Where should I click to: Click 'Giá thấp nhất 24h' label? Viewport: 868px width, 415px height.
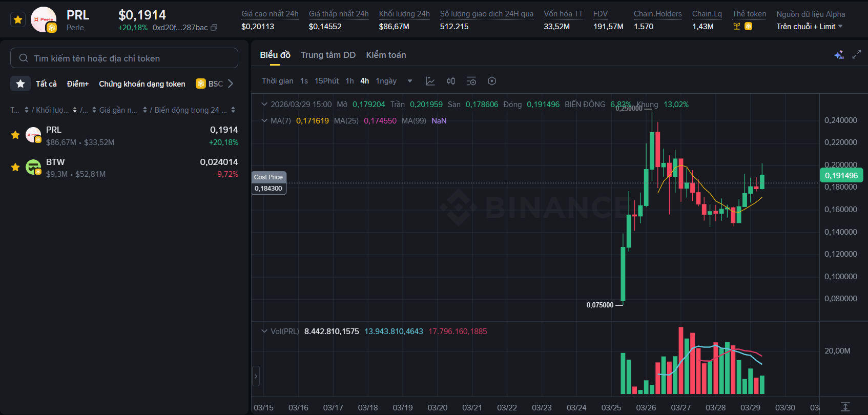pos(339,14)
